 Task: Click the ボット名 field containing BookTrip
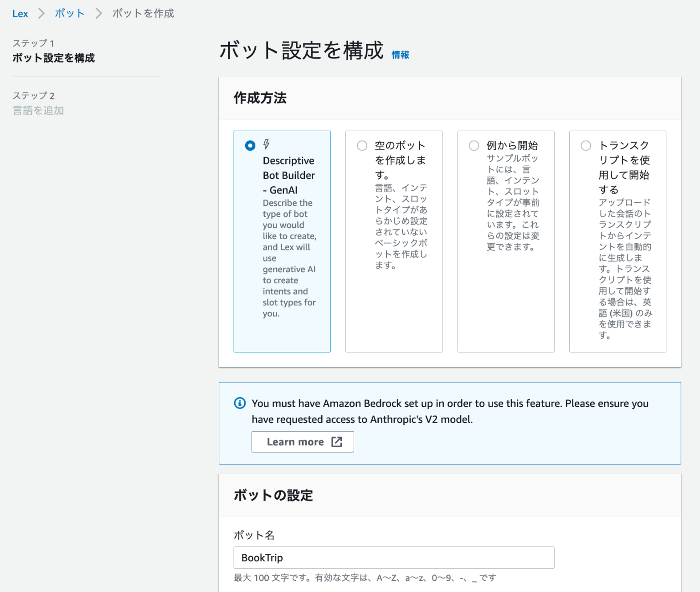(x=393, y=557)
